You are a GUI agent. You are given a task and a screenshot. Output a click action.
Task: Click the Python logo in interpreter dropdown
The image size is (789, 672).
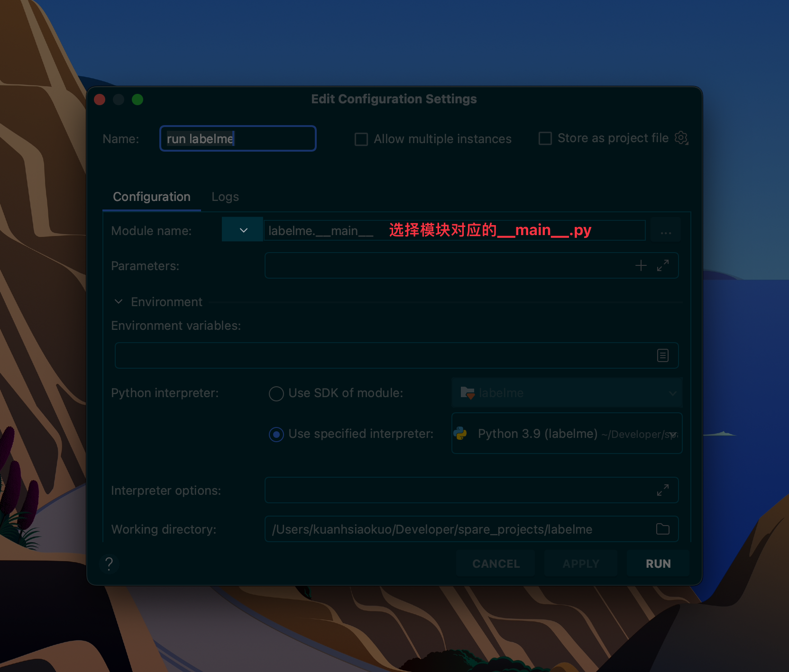point(460,434)
